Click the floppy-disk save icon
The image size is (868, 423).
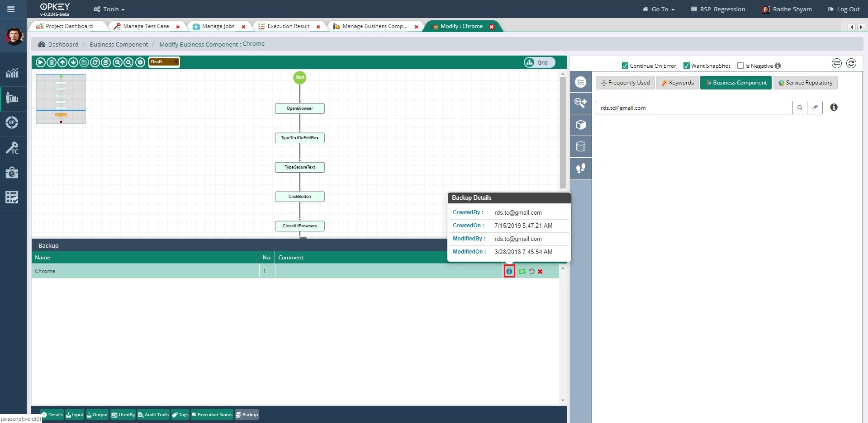click(84, 62)
